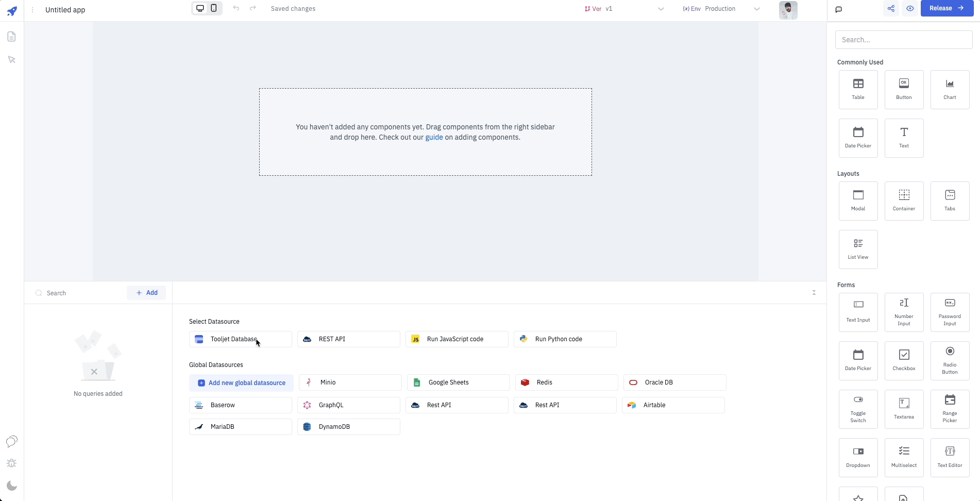The height and width of the screenshot is (501, 980).
Task: Click the Release button
Action: (x=947, y=8)
